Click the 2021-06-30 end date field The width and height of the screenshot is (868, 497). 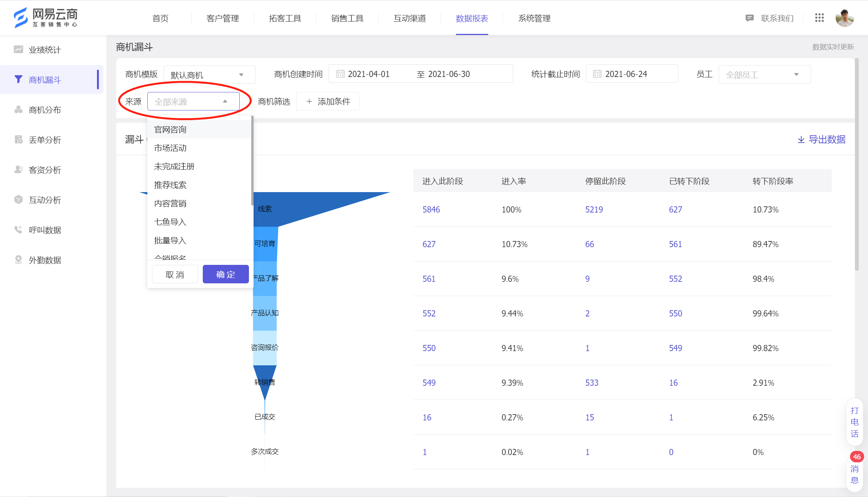coord(449,74)
